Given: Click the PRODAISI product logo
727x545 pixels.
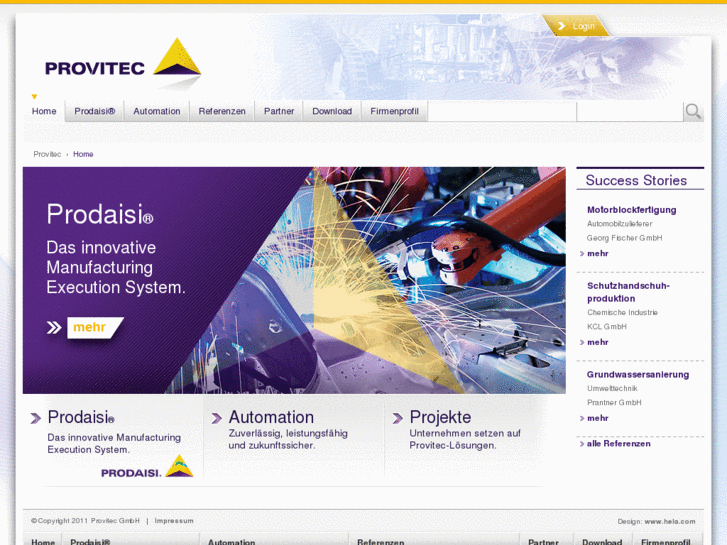Looking at the screenshot, I should click(147, 467).
